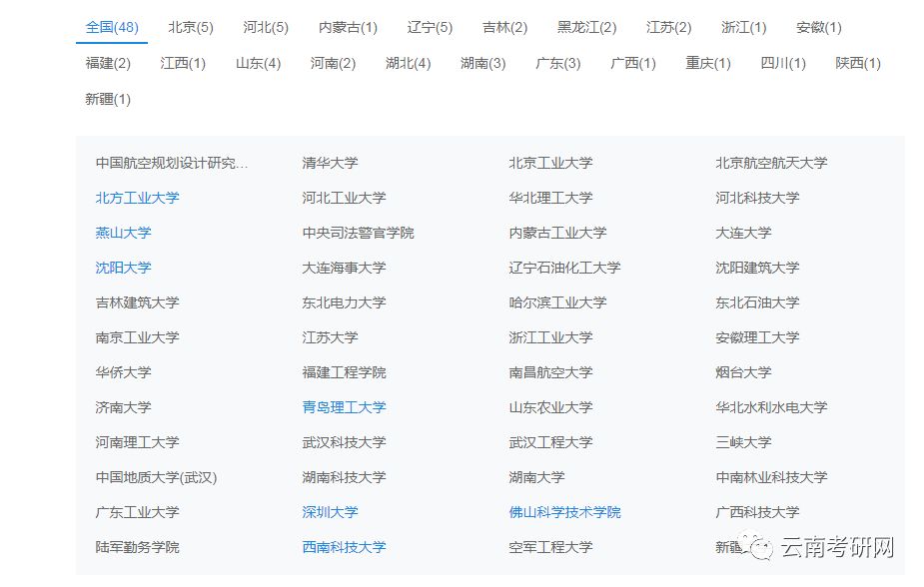The image size is (924, 587).
Task: Open the 青岛理工大学 link
Action: click(345, 407)
